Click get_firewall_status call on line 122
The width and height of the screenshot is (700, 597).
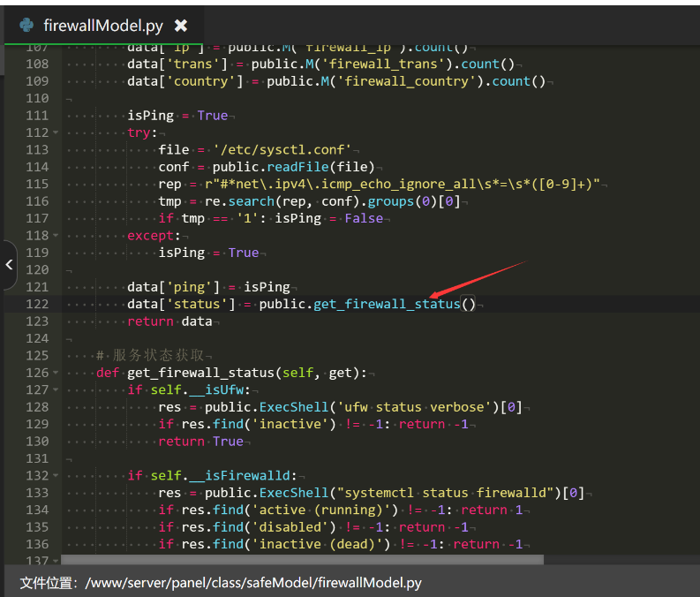[387, 304]
